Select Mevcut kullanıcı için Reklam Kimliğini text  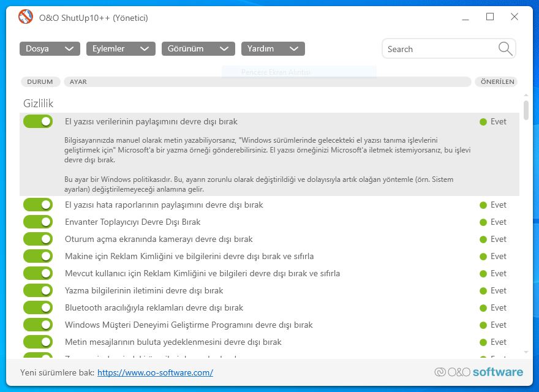[203, 274]
